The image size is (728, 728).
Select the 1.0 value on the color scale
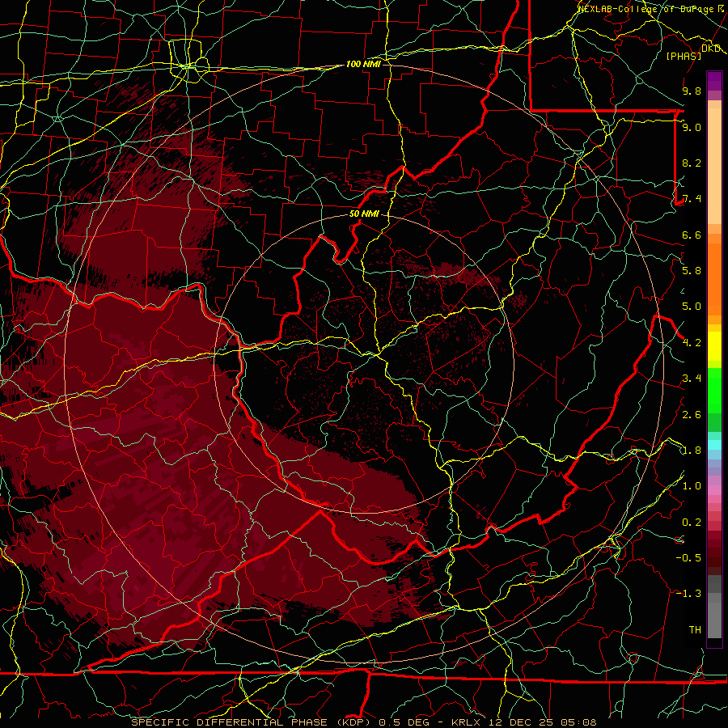coord(692,486)
